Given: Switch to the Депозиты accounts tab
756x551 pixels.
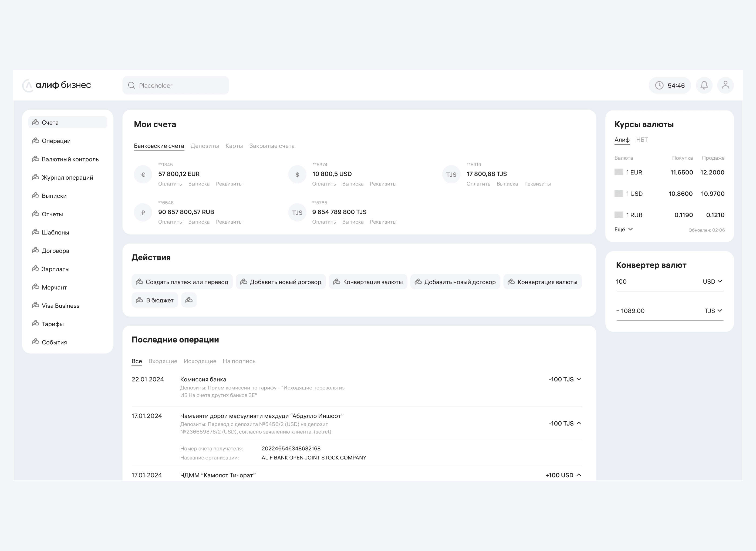Looking at the screenshot, I should click(205, 146).
